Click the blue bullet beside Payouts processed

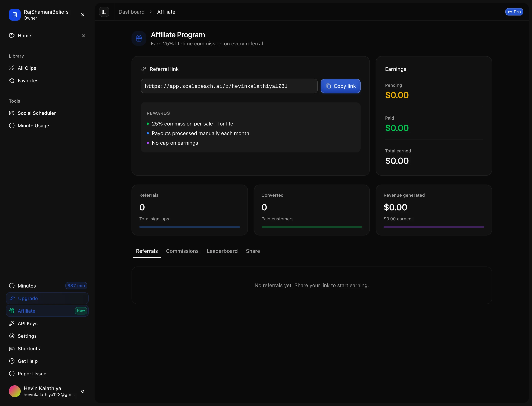tap(148, 133)
